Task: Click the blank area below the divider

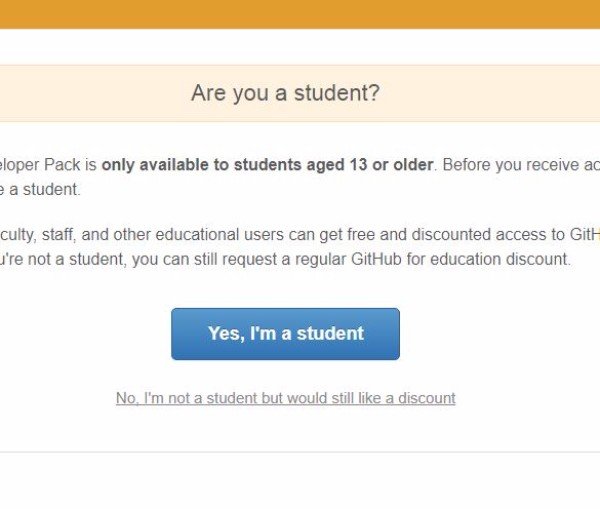Action: point(300,482)
